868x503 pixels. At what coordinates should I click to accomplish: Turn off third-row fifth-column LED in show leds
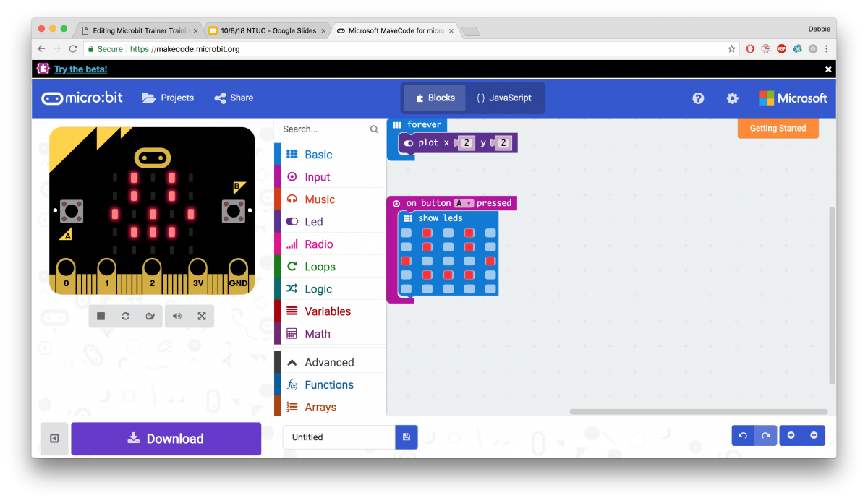tap(490, 261)
